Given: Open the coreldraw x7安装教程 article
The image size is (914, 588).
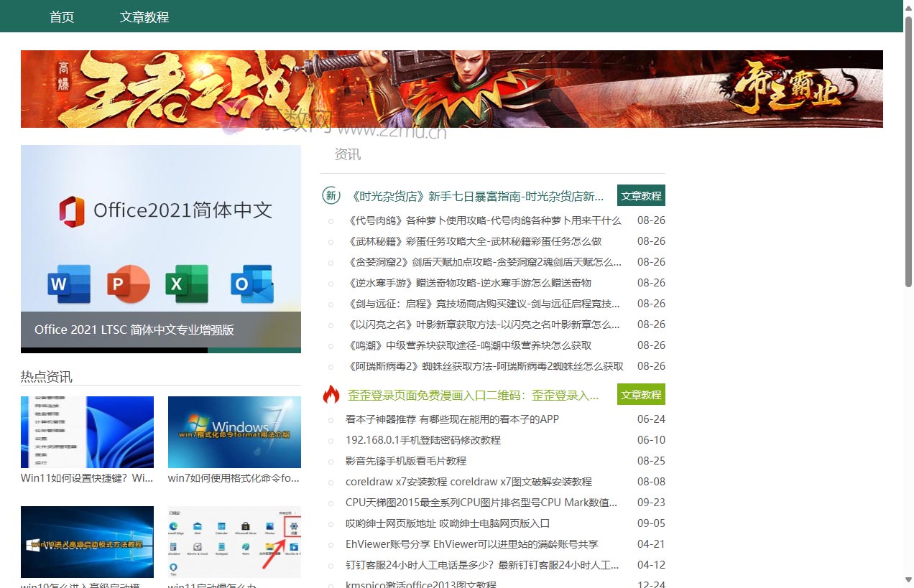Looking at the screenshot, I should pyautogui.click(x=467, y=482).
